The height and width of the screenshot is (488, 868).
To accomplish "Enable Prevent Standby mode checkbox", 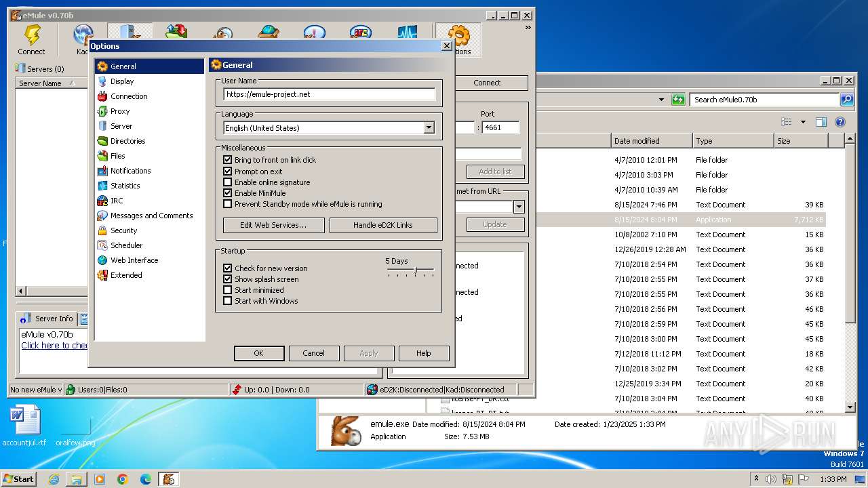I will click(228, 204).
